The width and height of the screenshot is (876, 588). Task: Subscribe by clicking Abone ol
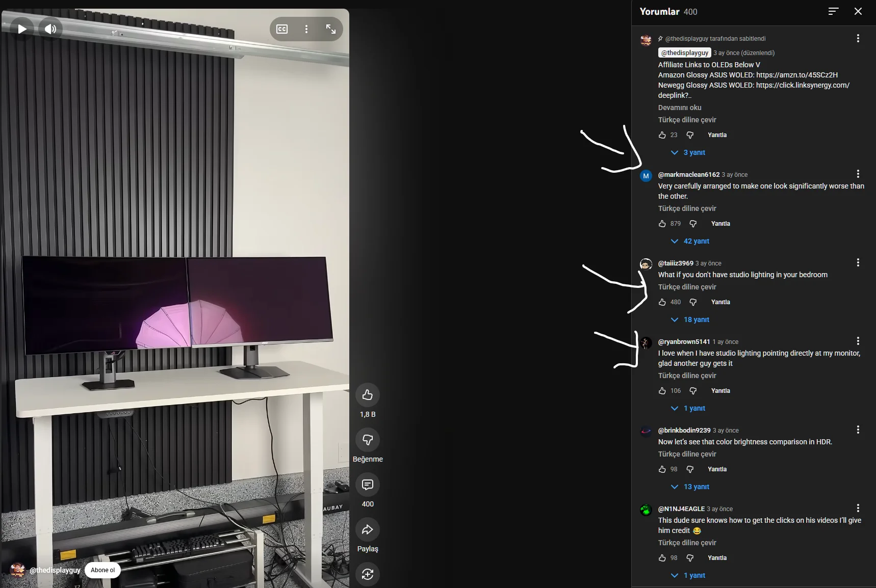tap(102, 570)
